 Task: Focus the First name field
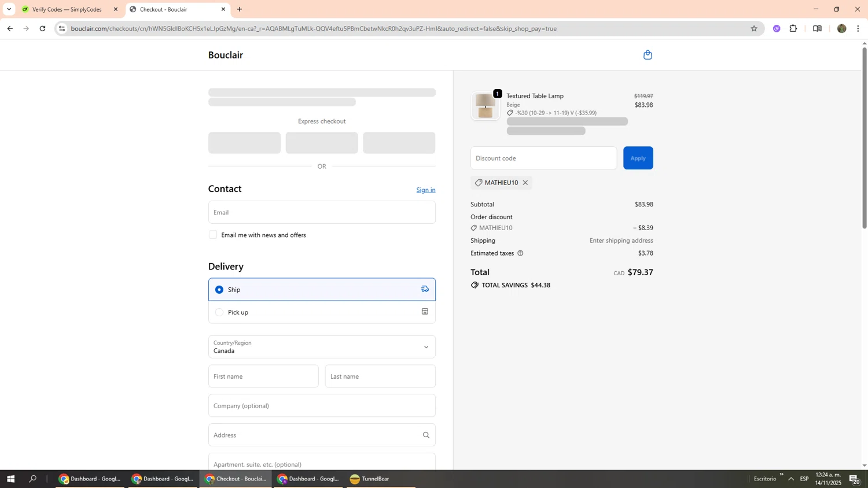coord(263,376)
